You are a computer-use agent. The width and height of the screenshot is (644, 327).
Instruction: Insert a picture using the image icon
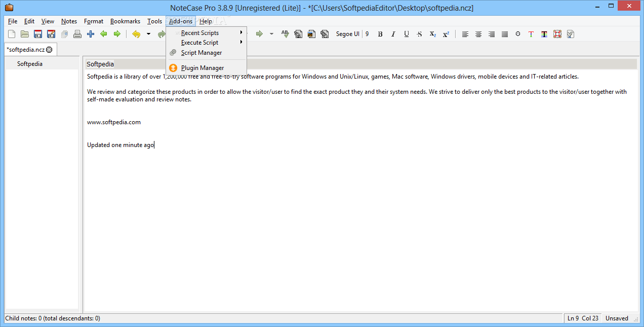[311, 34]
